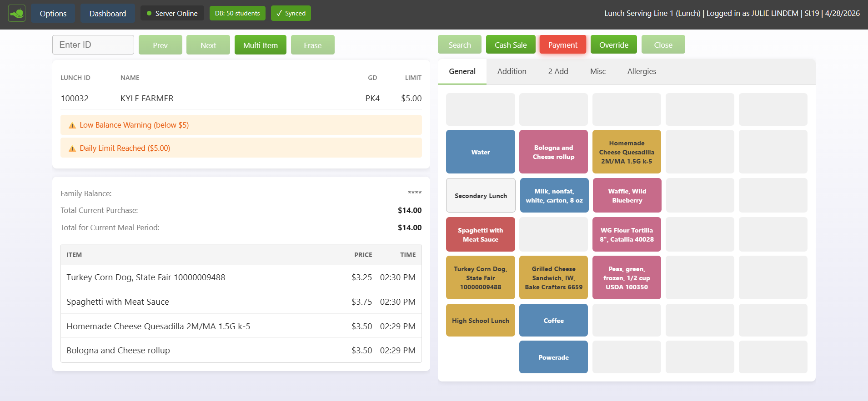Click the Daily Limit Reached banner text
This screenshot has height=401, width=868.
click(x=125, y=148)
